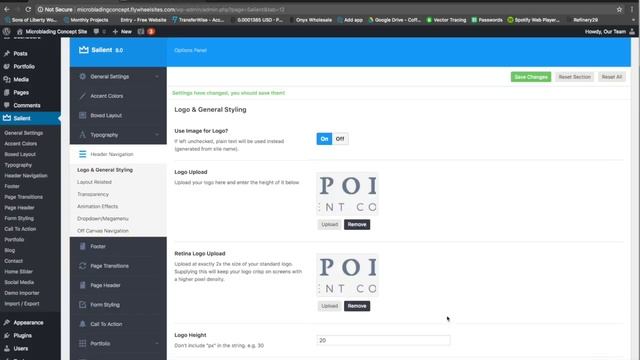Open Social Media in Salient submenu
The image size is (640, 360).
click(x=19, y=282)
